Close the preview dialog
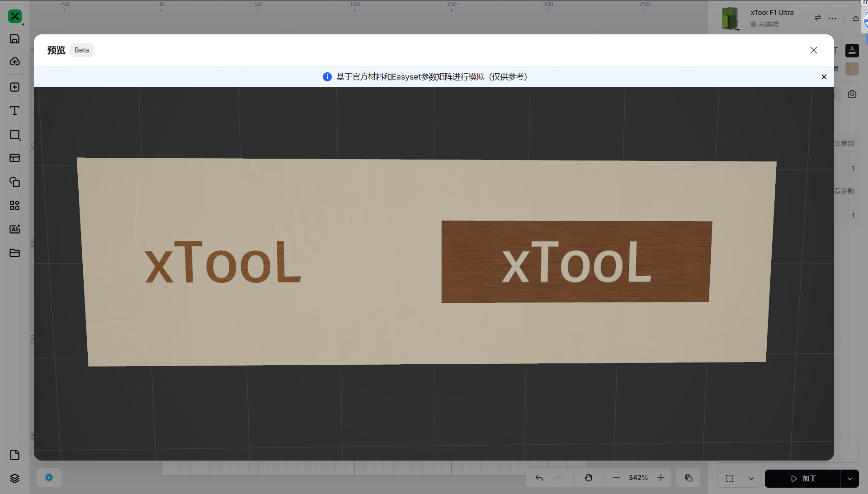The width and height of the screenshot is (868, 494). tap(813, 50)
